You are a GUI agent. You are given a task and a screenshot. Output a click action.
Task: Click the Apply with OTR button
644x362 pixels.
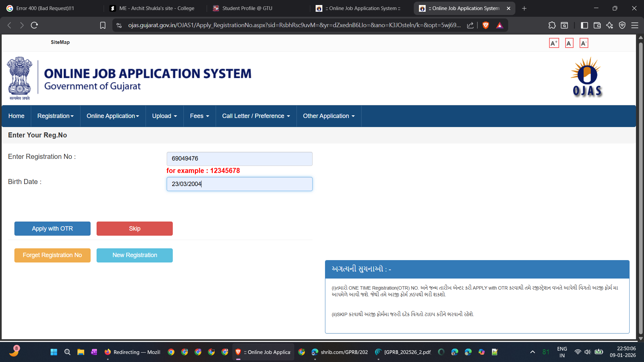click(52, 229)
